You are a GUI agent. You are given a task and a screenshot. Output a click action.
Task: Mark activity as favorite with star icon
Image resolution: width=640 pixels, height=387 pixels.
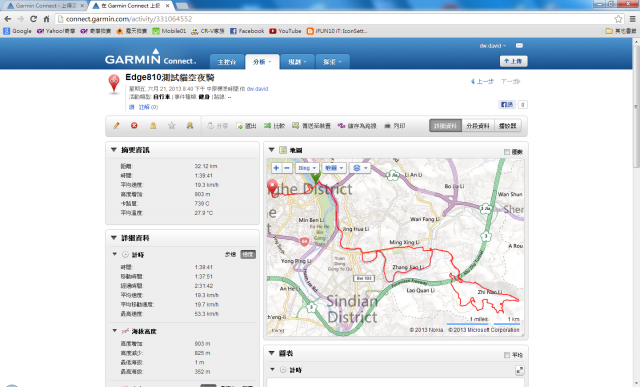point(171,126)
